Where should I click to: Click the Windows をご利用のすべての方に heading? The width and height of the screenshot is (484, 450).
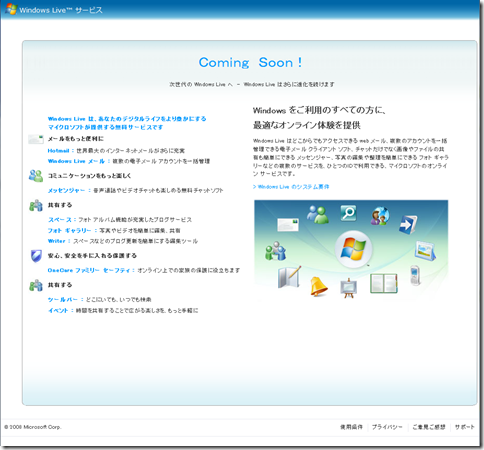pyautogui.click(x=319, y=110)
